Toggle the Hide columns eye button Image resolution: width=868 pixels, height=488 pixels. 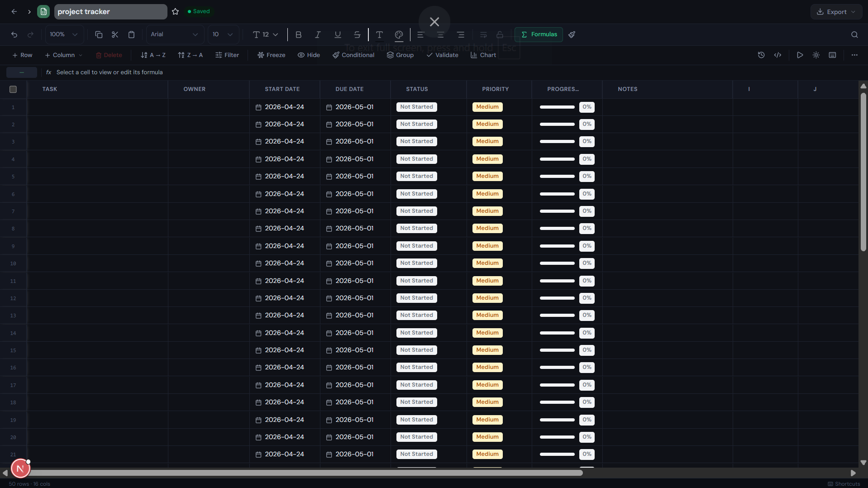pyautogui.click(x=309, y=55)
